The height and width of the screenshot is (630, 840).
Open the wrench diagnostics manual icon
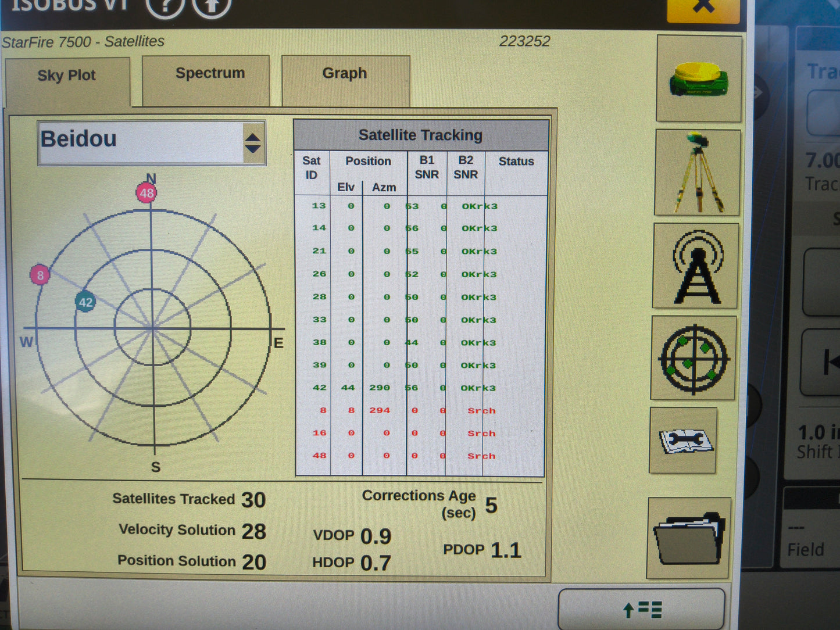click(x=684, y=440)
